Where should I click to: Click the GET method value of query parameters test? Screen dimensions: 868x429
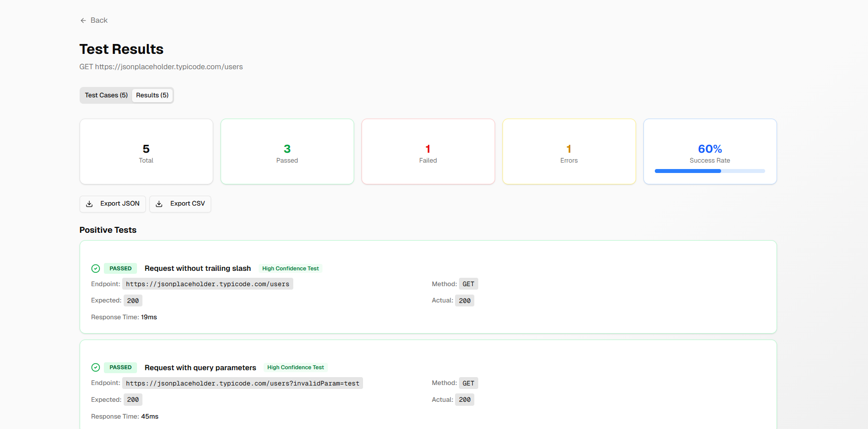(x=468, y=383)
